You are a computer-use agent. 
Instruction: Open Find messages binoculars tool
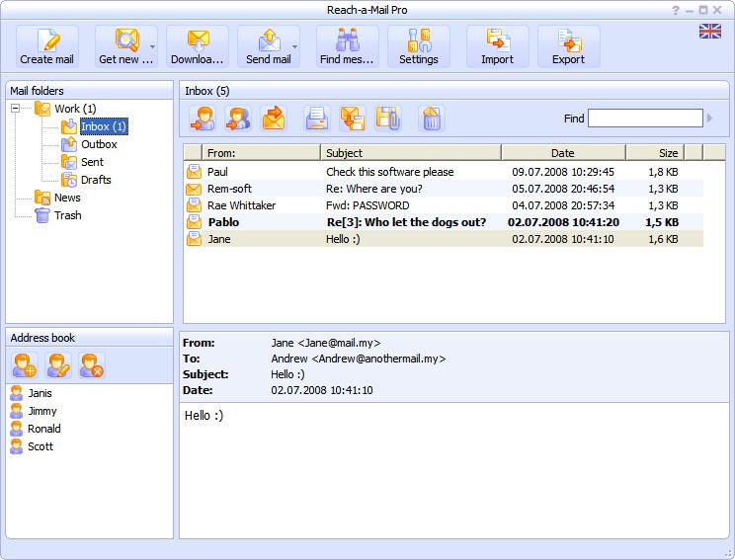click(348, 46)
